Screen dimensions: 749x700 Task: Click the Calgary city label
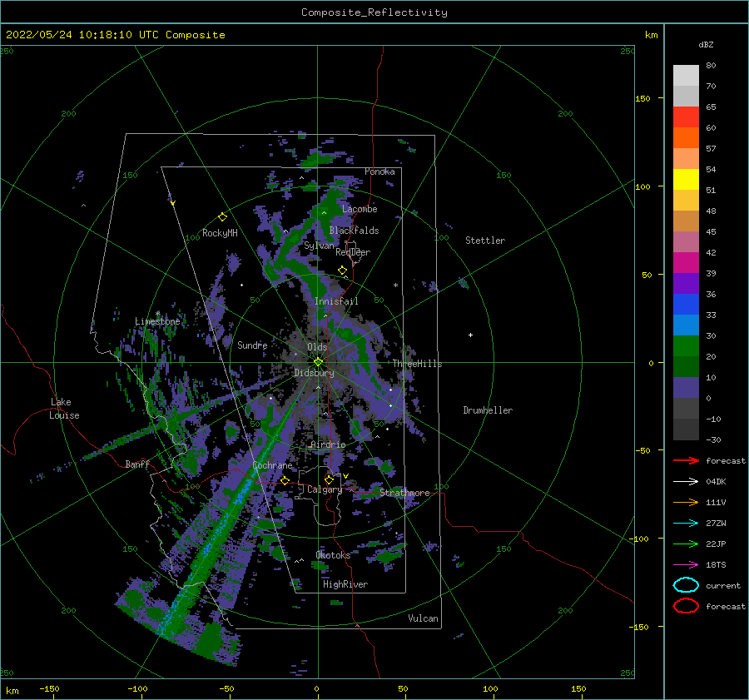pyautogui.click(x=325, y=489)
